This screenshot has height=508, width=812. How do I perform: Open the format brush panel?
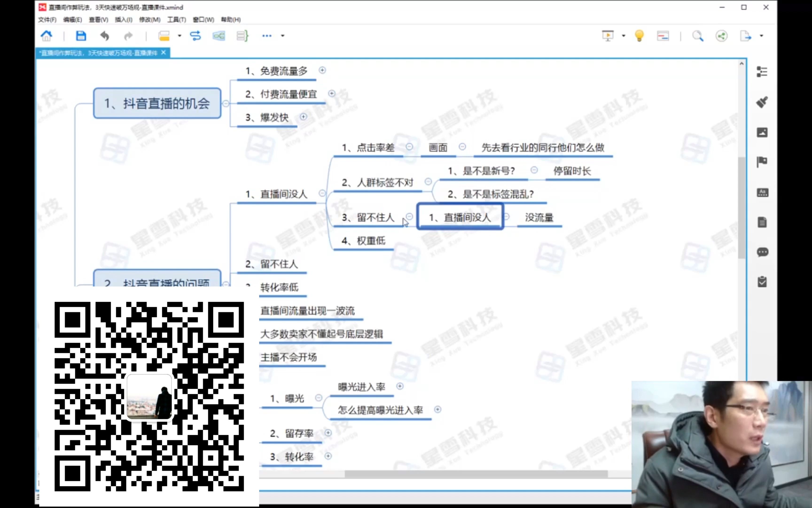coord(762,102)
